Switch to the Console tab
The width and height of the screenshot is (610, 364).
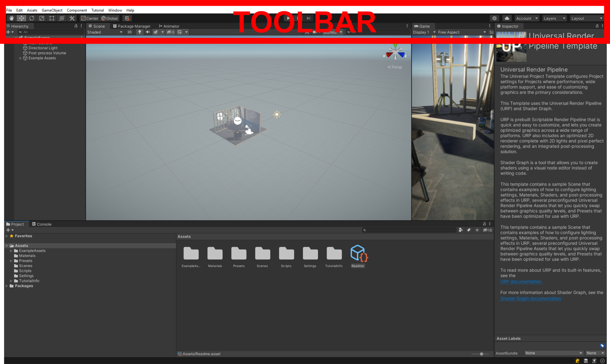(42, 224)
